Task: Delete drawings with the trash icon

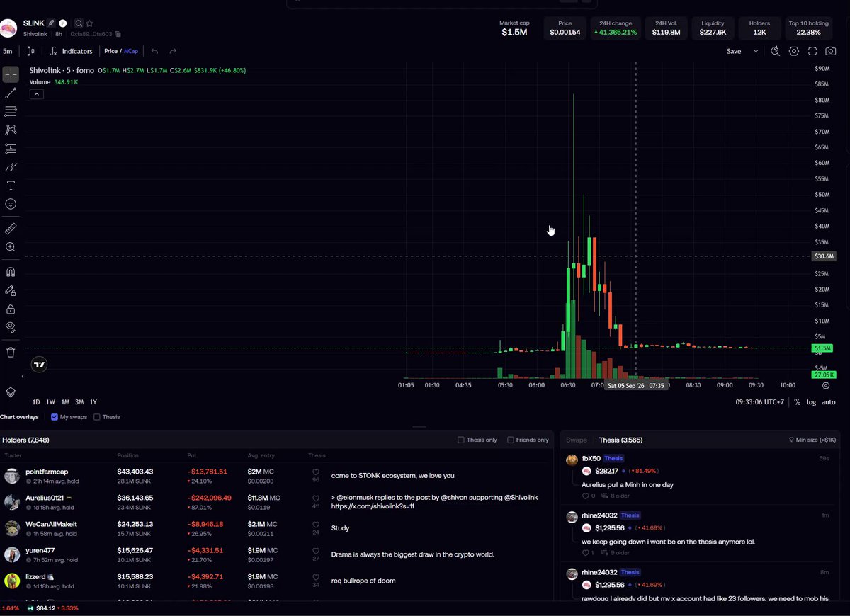Action: pyautogui.click(x=11, y=352)
